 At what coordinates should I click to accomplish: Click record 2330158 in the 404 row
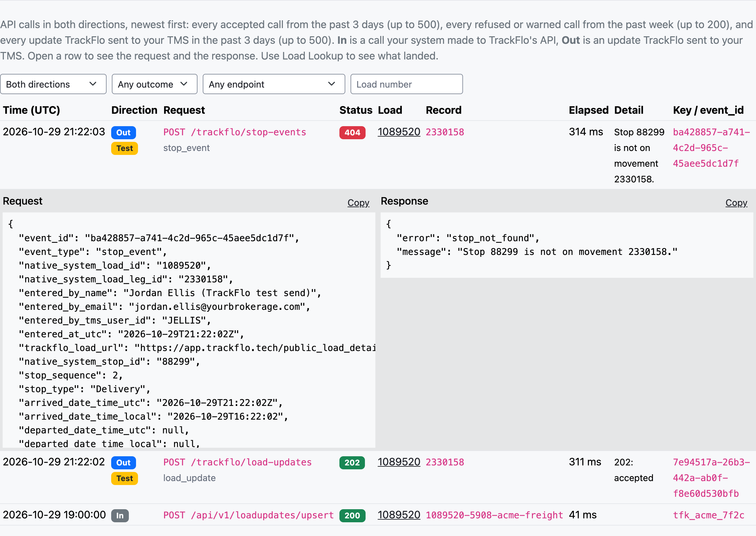(x=445, y=132)
